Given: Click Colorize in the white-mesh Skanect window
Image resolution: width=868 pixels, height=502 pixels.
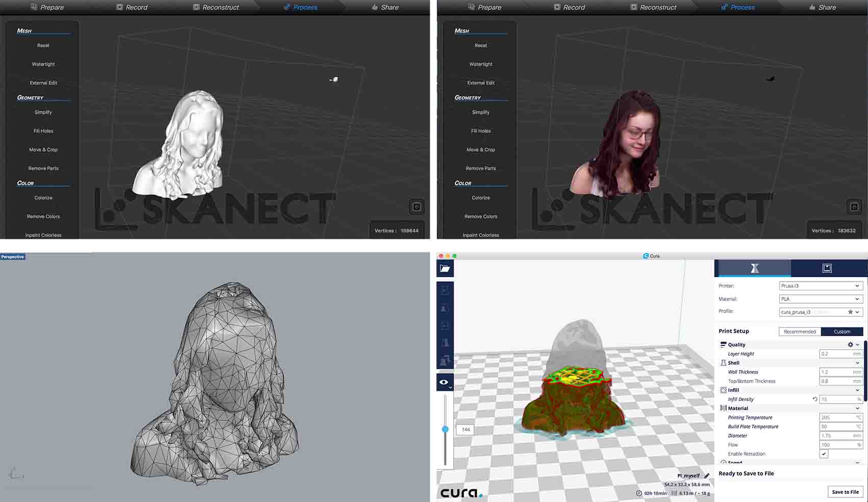Looking at the screenshot, I should [x=43, y=198].
